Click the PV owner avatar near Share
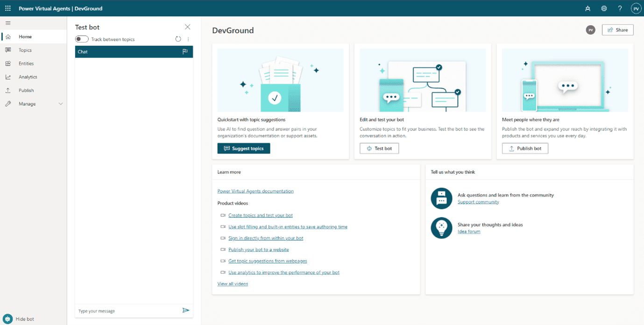Image resolution: width=644 pixels, height=325 pixels. click(x=591, y=30)
